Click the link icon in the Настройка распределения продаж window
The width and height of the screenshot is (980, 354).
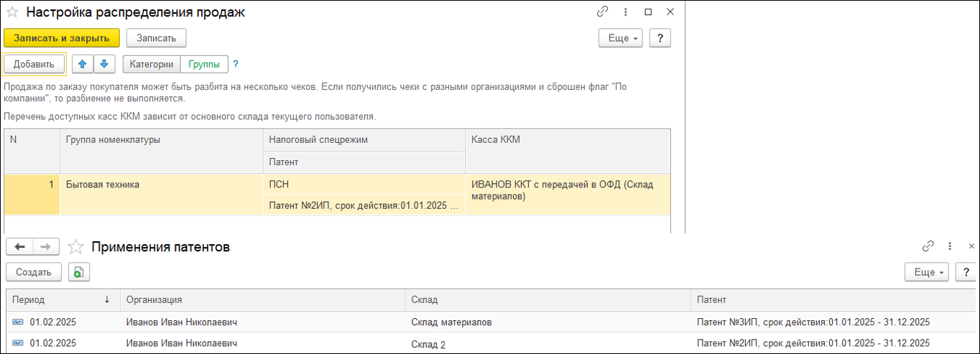602,12
